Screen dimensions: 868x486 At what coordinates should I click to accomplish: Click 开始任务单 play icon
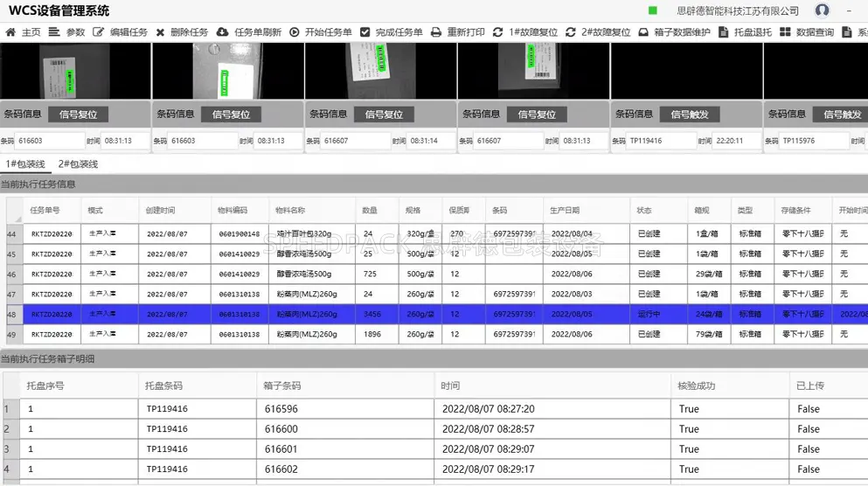(x=295, y=32)
